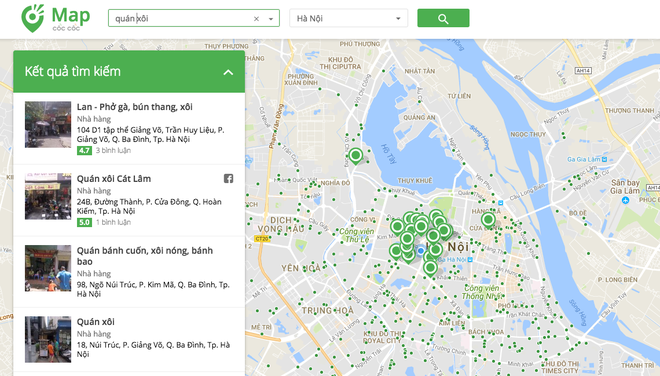The width and height of the screenshot is (660, 376).
Task: Click the thumbnail photo of Lan restaurant
Action: (48, 124)
